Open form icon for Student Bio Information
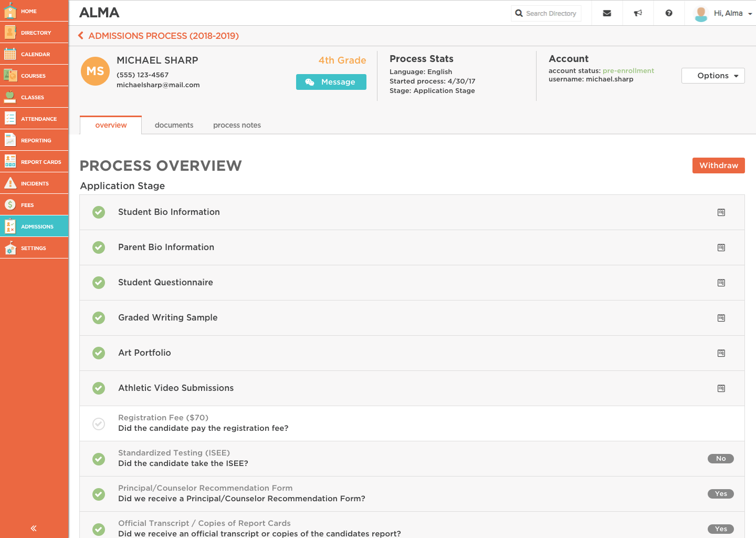 (x=721, y=212)
